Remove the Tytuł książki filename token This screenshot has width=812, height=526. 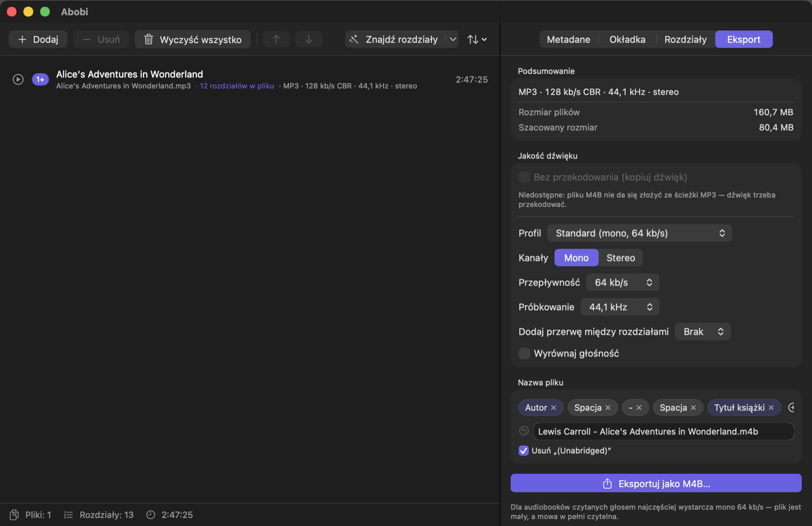tap(771, 408)
